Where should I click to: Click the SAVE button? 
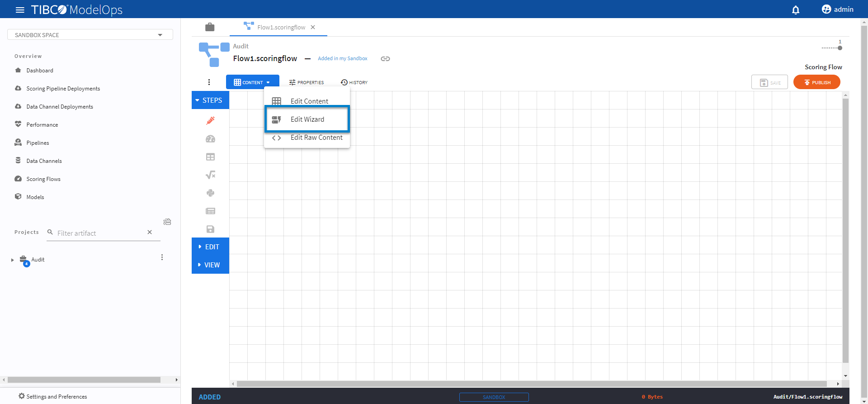769,82
